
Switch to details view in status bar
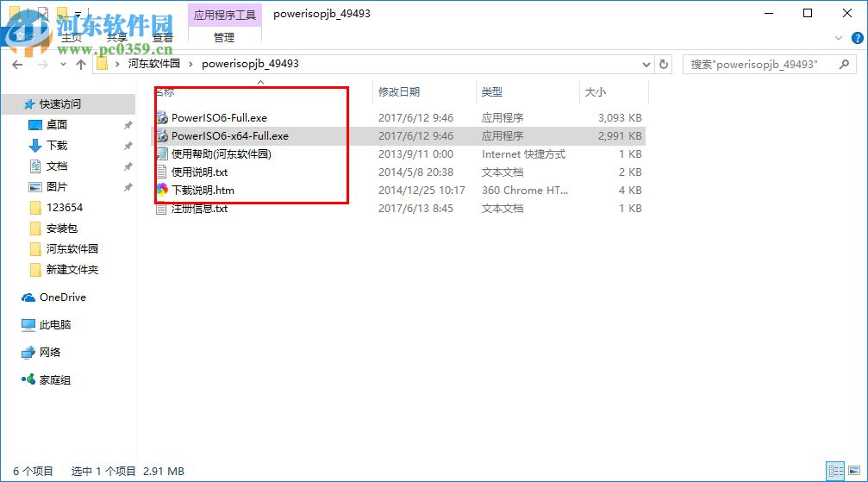(x=835, y=471)
